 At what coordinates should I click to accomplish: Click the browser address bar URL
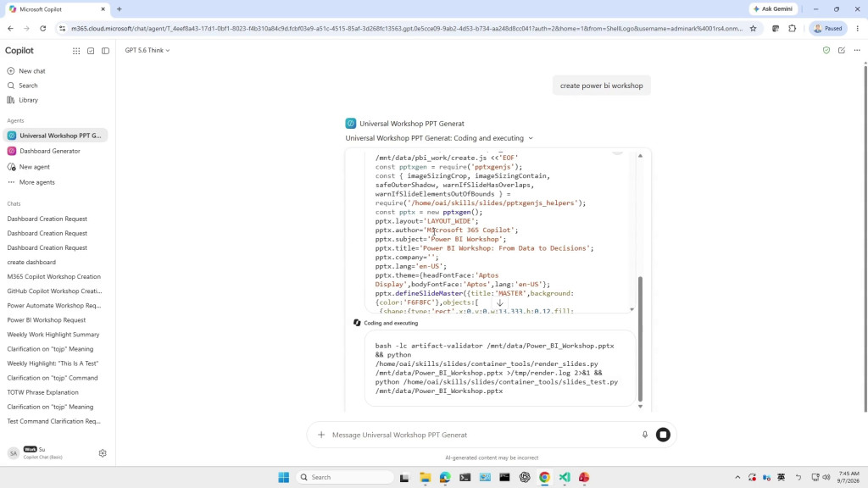point(407,28)
